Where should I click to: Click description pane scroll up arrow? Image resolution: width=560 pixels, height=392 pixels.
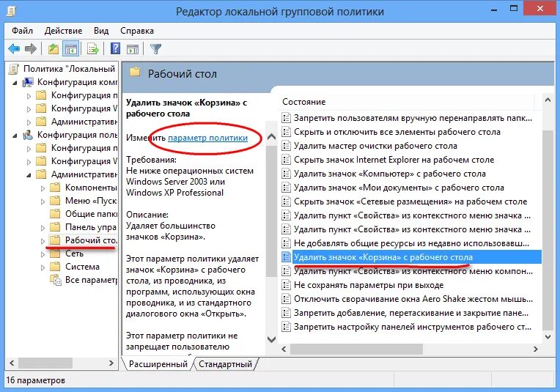click(271, 136)
